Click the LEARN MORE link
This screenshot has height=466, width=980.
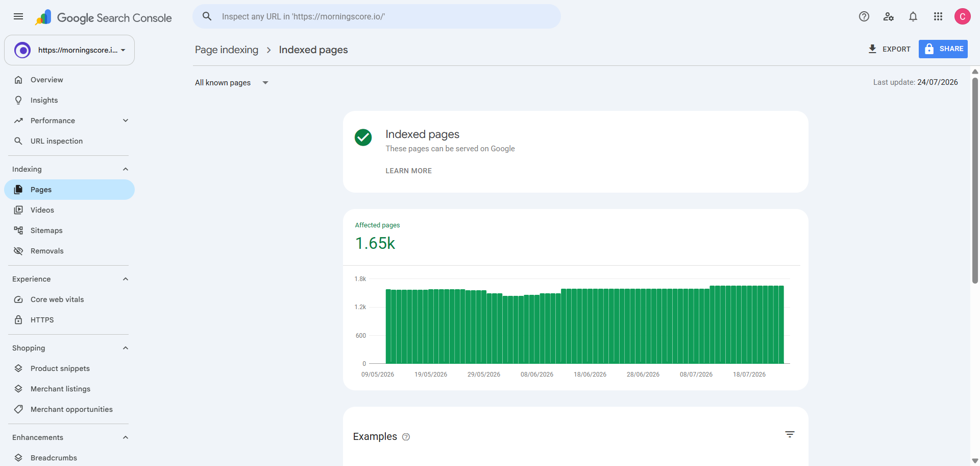pyautogui.click(x=408, y=171)
